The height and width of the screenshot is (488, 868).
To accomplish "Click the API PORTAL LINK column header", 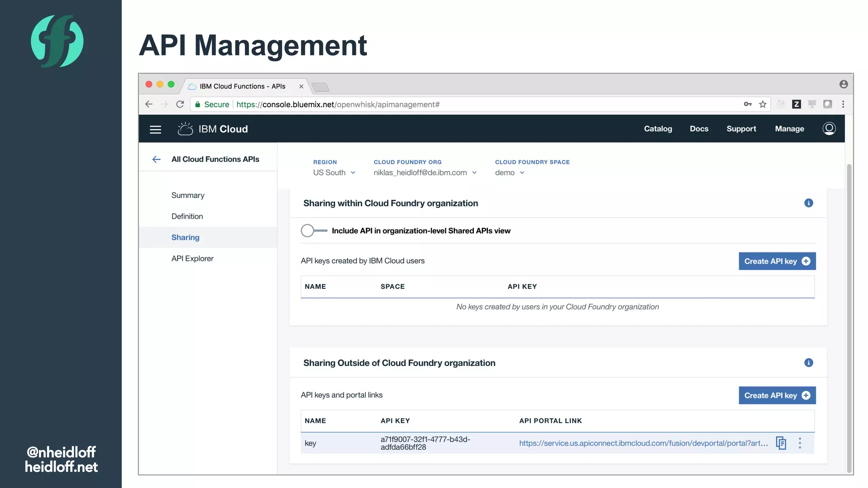I will pos(551,421).
